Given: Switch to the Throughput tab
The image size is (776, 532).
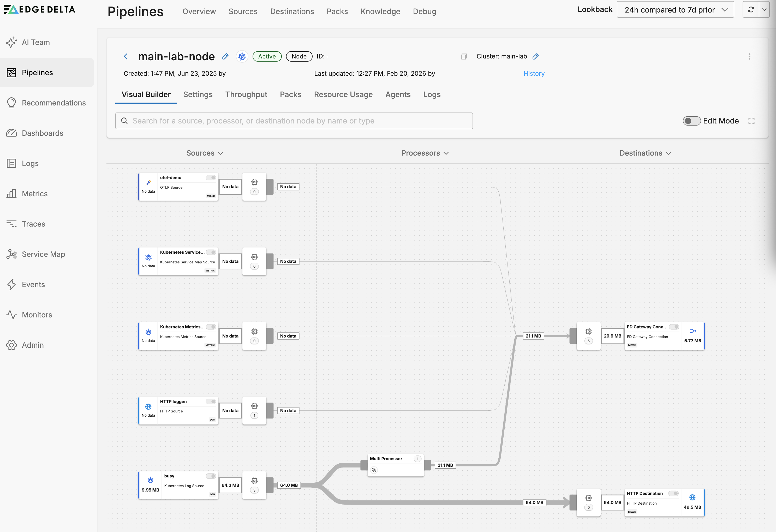Looking at the screenshot, I should 246,94.
